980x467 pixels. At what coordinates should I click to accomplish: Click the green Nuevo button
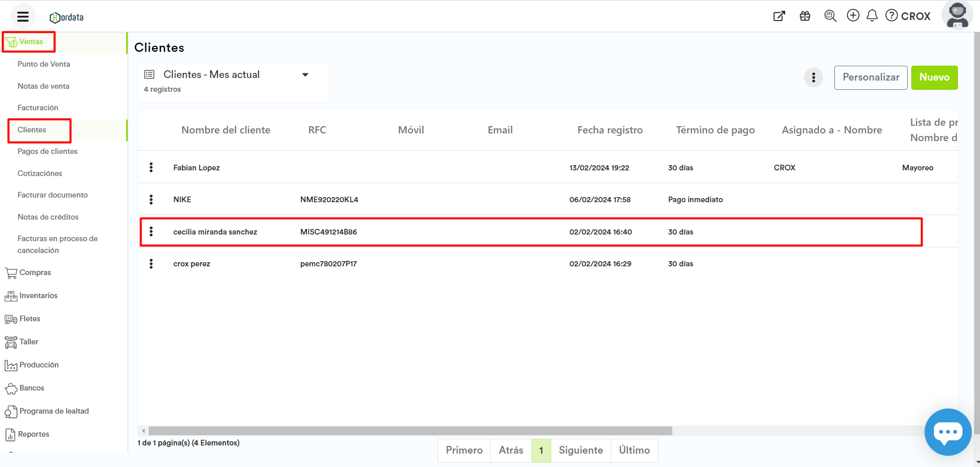tap(934, 77)
